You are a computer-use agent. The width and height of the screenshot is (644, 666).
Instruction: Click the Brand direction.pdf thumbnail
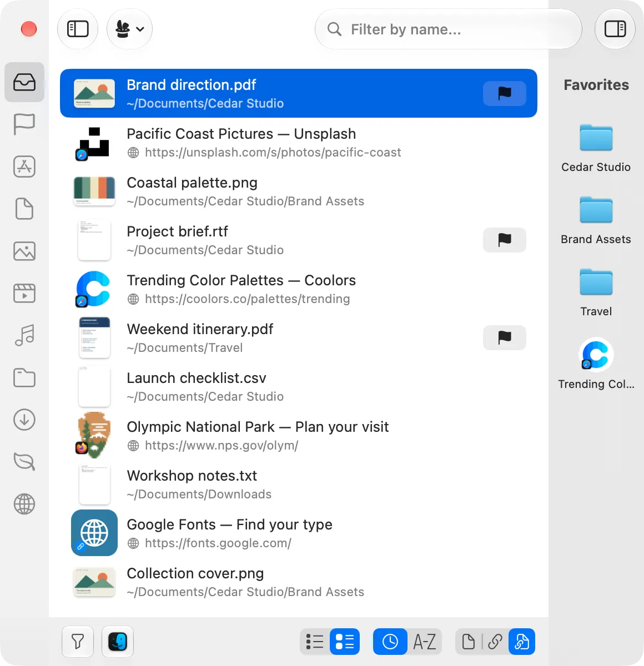(94, 93)
